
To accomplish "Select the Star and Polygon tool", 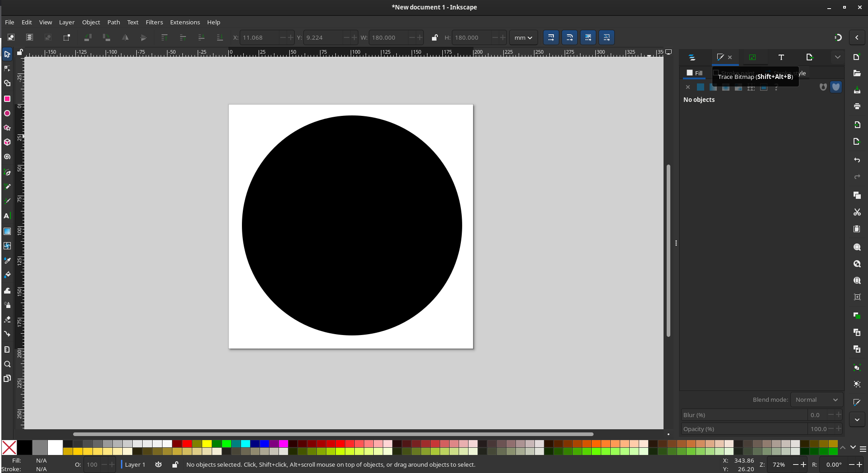I will tap(7, 128).
